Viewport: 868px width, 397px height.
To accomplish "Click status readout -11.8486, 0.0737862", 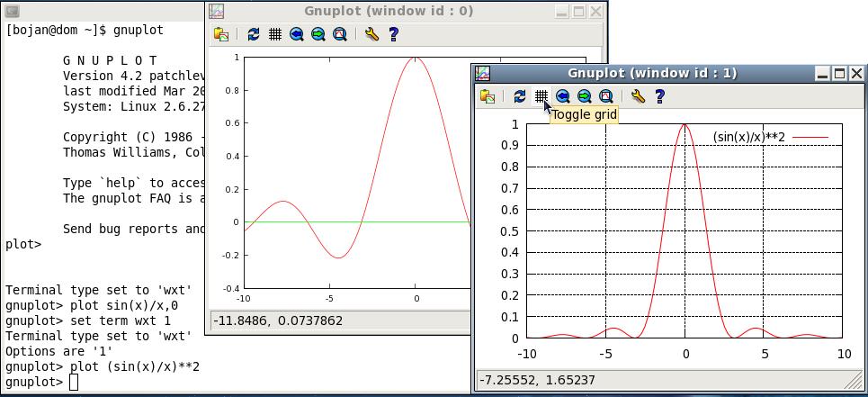I will click(278, 320).
